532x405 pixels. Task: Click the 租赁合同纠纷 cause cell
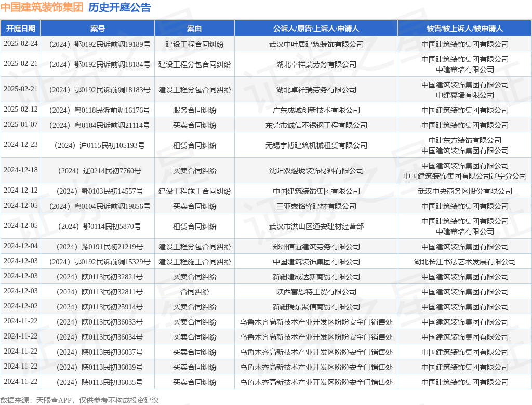click(194, 145)
